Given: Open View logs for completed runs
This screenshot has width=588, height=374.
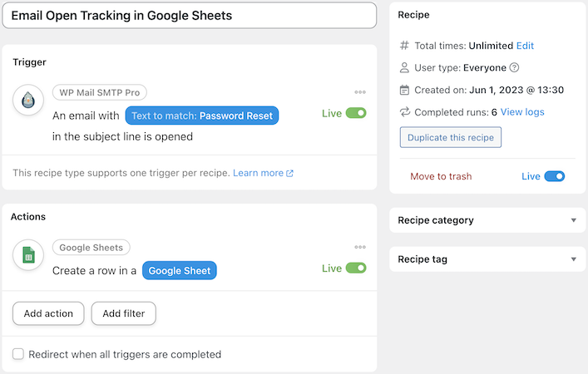Looking at the screenshot, I should [x=522, y=112].
